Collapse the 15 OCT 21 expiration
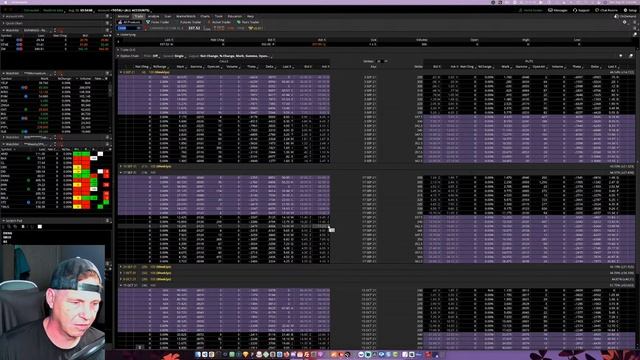Image resolution: width=640 pixels, height=360 pixels. coord(121,285)
